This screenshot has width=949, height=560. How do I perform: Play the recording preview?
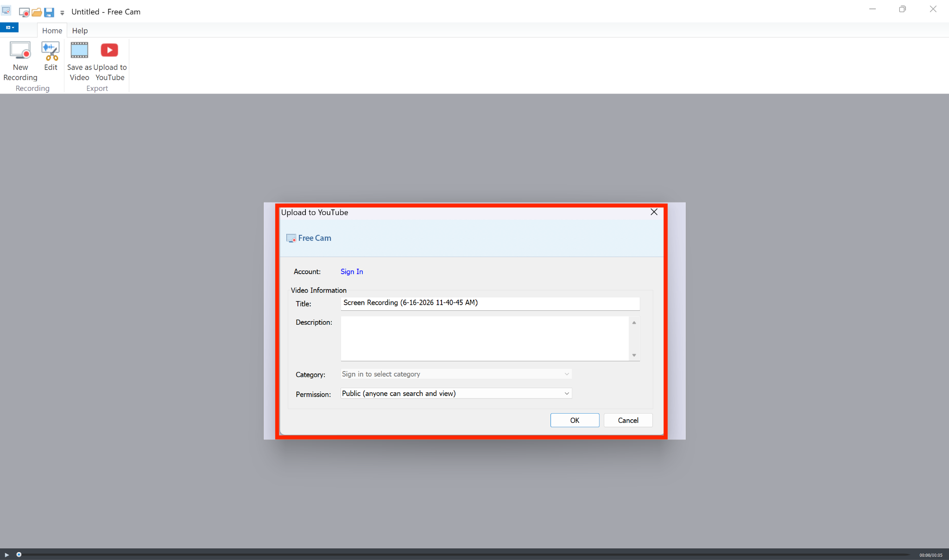6,554
